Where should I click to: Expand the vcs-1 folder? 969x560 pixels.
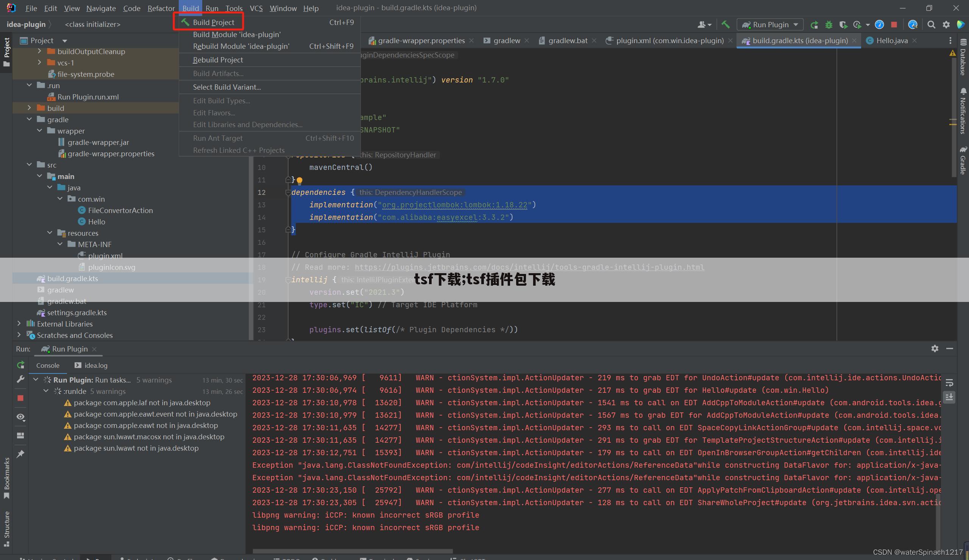[39, 62]
